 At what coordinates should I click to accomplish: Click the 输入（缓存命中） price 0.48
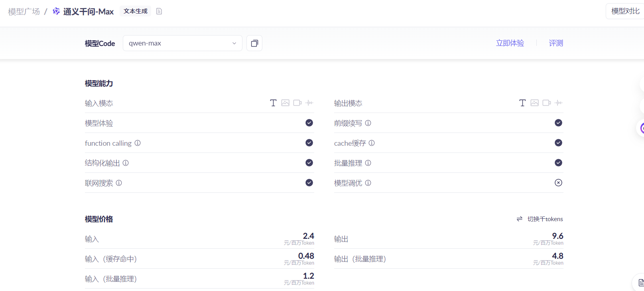click(x=306, y=256)
